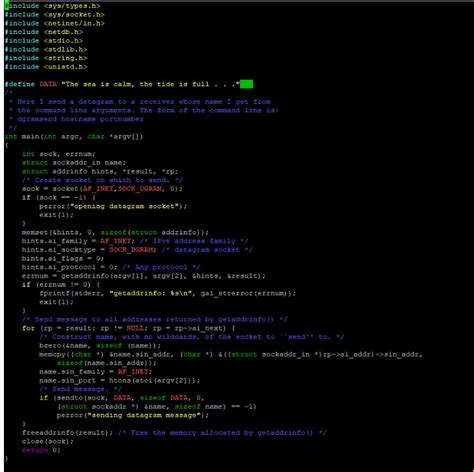Screen dimensions: 474x472
Task: Click the line '#include <stdio.h>'
Action: (44, 41)
